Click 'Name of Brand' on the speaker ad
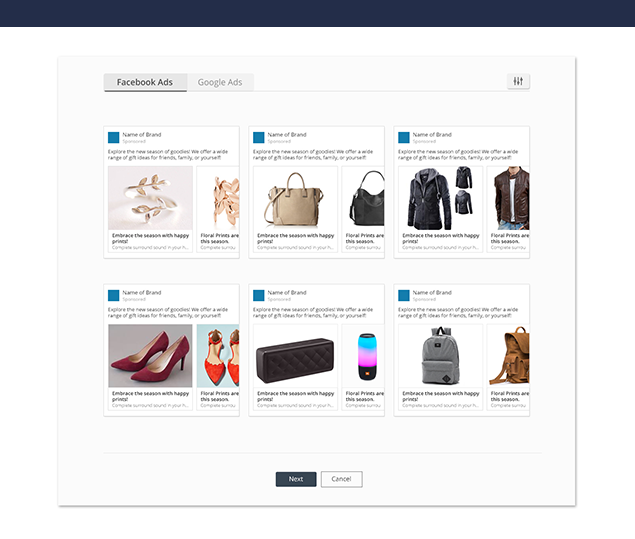The image size is (635, 539). 287,292
